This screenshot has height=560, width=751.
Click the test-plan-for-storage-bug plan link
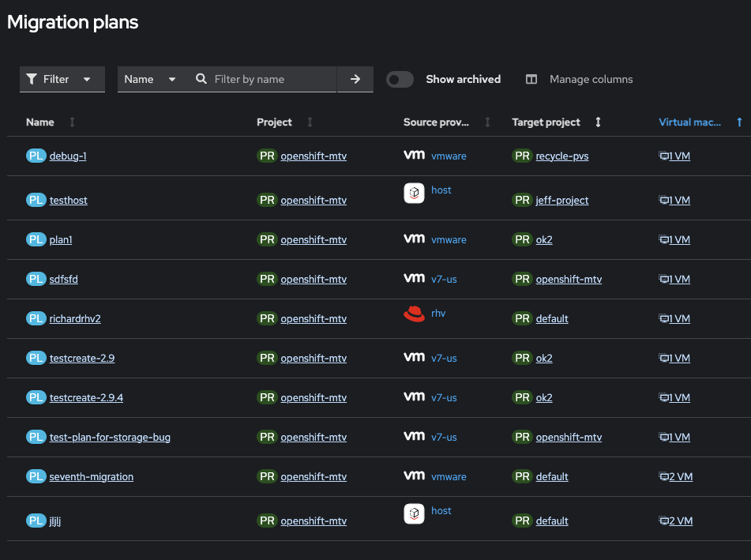tap(110, 437)
